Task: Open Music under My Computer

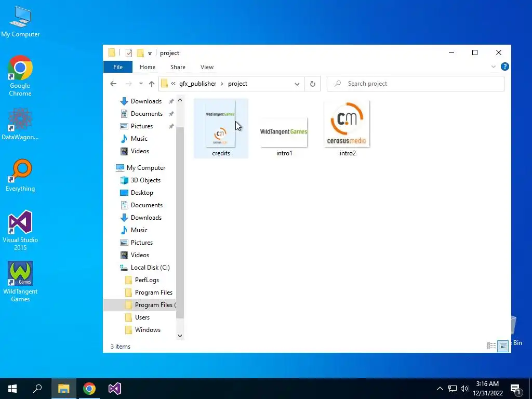Action: pyautogui.click(x=139, y=230)
